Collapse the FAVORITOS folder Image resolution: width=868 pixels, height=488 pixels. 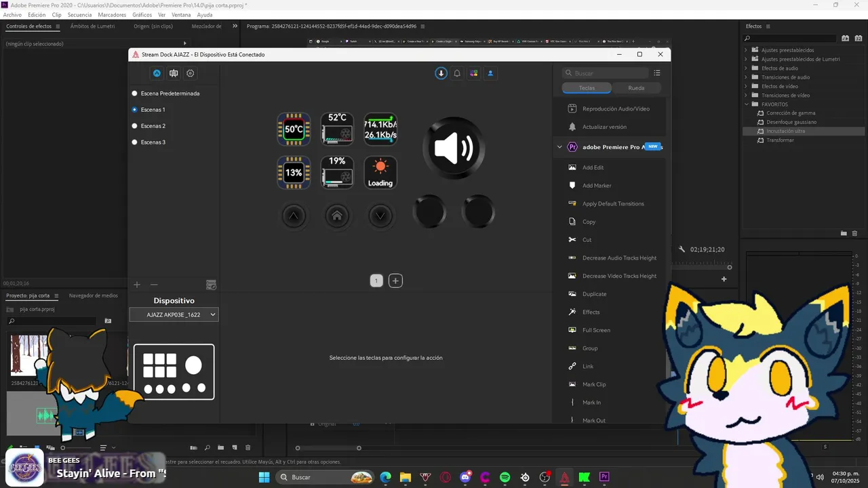[x=746, y=104]
